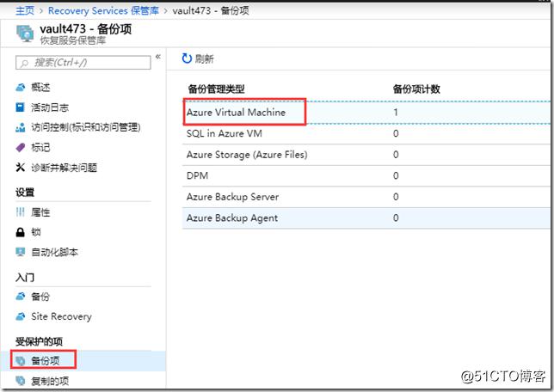Click count 0 for Azure Backup Server

(396, 197)
